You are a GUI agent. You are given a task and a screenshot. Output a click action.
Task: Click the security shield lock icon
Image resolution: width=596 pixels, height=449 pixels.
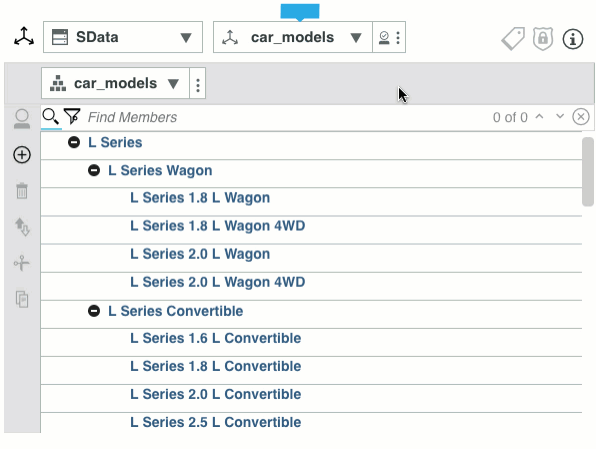coord(543,38)
